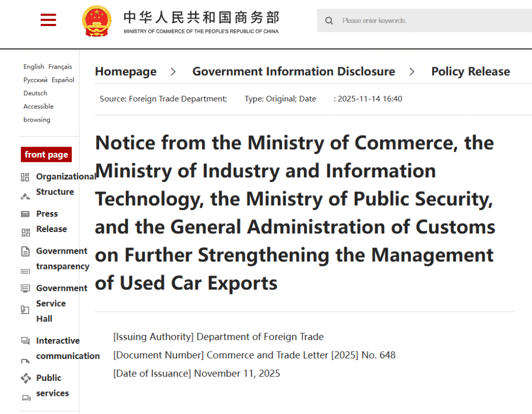Open the red hamburger menu
Viewport: 532px width, 414px height.
[48, 20]
